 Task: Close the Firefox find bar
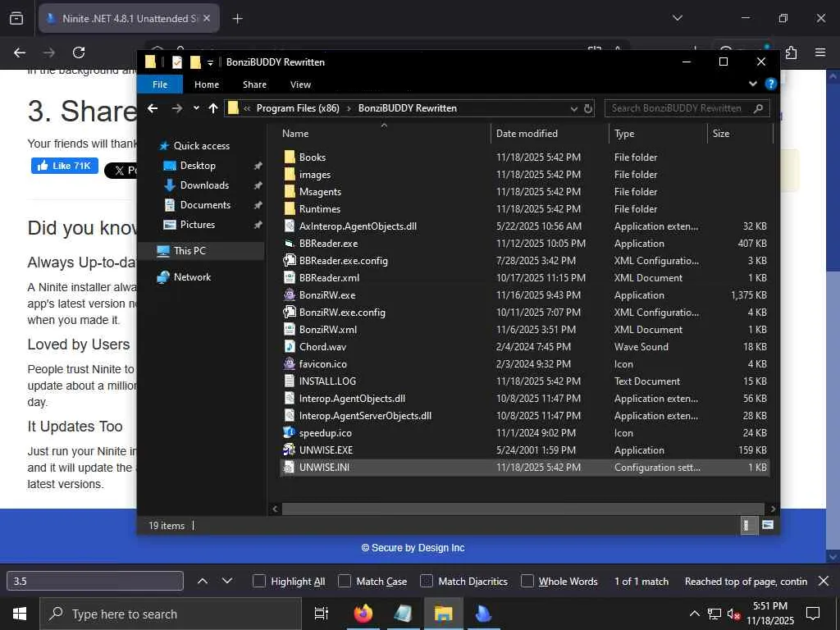[824, 581]
